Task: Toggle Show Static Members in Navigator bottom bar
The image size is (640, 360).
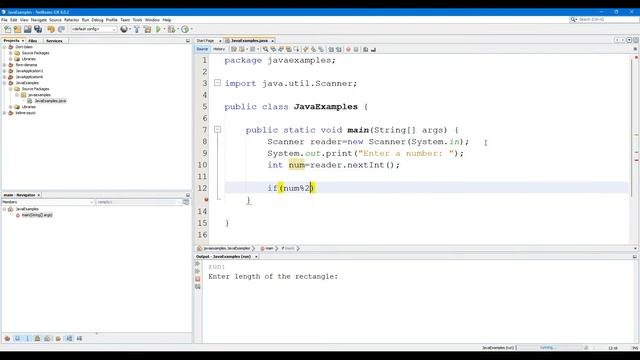Action: tap(27, 338)
